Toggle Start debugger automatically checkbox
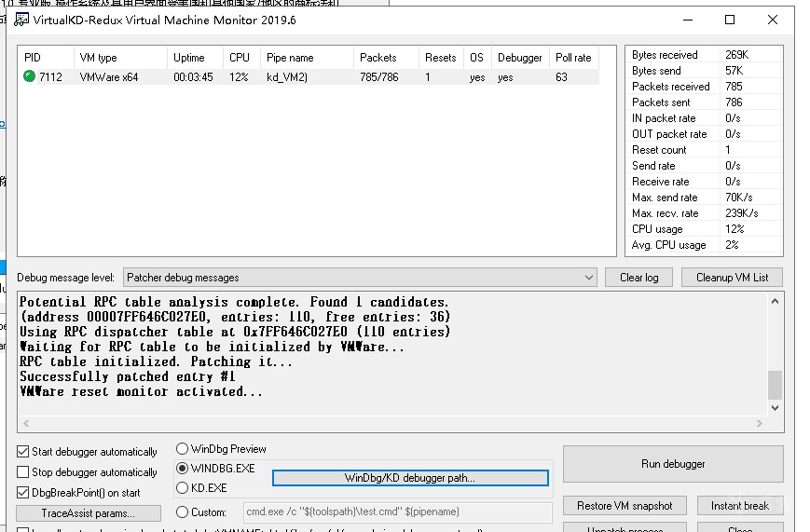This screenshot has height=532, width=810. click(22, 452)
